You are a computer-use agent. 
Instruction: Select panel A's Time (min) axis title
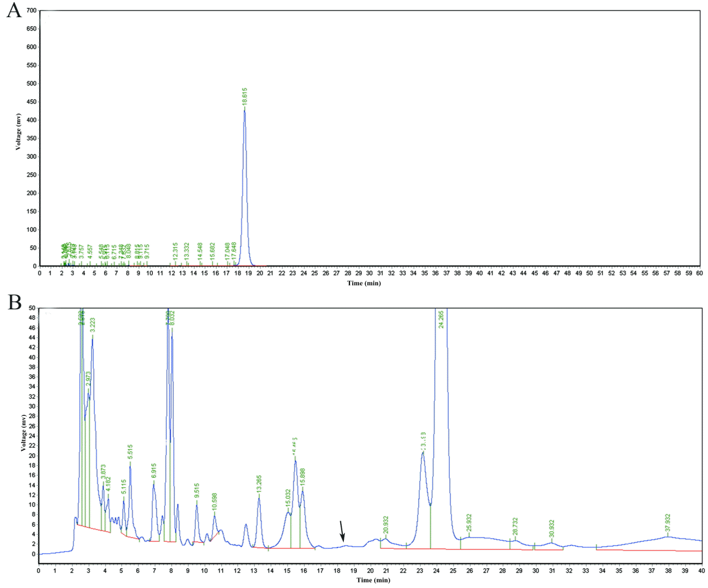coord(364,283)
